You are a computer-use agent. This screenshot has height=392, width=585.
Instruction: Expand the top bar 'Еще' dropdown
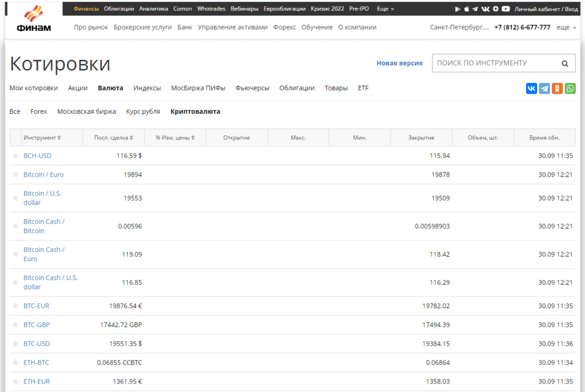tap(386, 9)
